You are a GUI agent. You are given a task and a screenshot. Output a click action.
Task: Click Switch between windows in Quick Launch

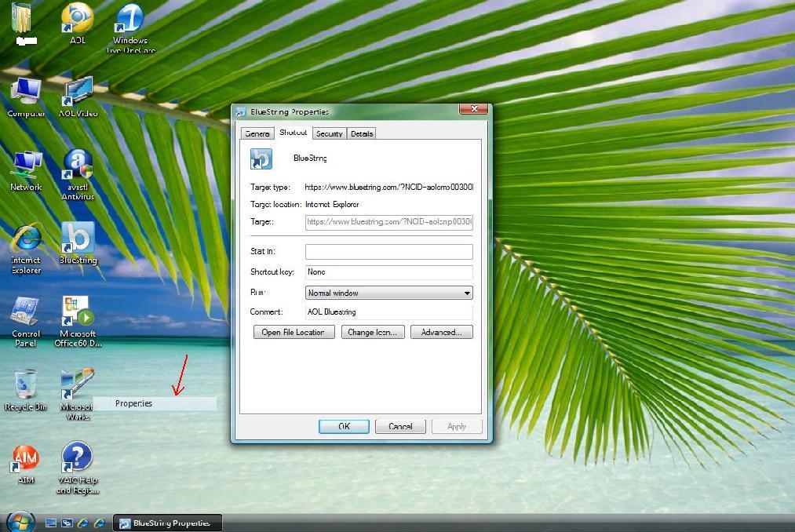pyautogui.click(x=67, y=523)
